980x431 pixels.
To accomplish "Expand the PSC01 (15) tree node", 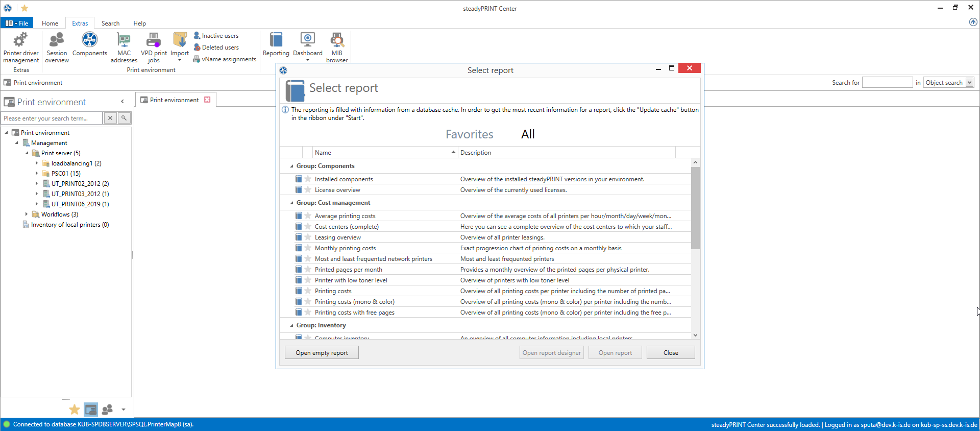I will (37, 173).
